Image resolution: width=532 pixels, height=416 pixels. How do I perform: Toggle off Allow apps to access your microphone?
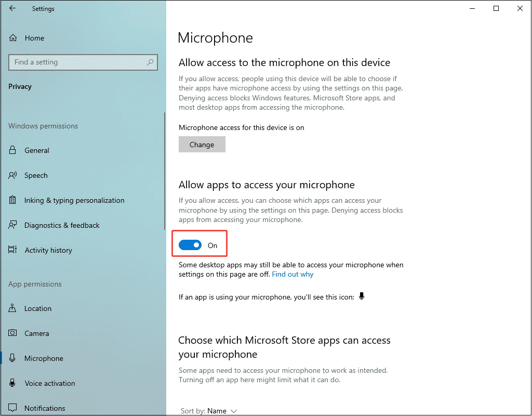click(190, 244)
